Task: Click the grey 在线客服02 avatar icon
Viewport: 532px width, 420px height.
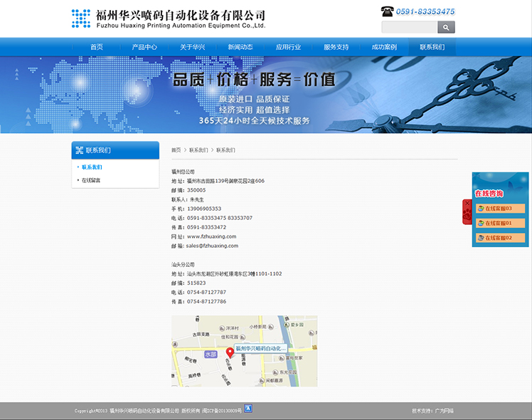Action: [x=481, y=238]
